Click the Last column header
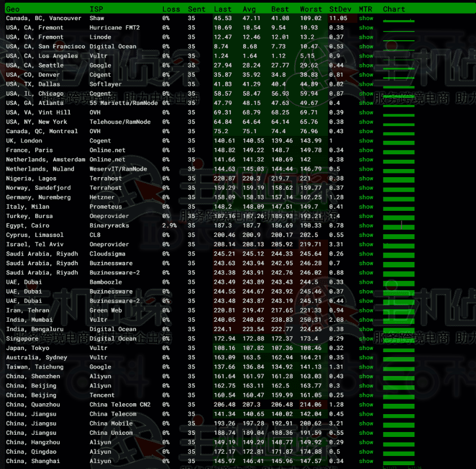The height and width of the screenshot is (469, 476). tap(222, 9)
